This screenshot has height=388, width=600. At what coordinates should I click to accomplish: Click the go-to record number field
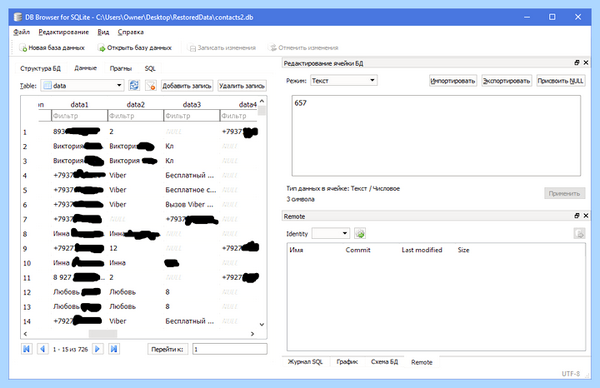pyautogui.click(x=230, y=349)
